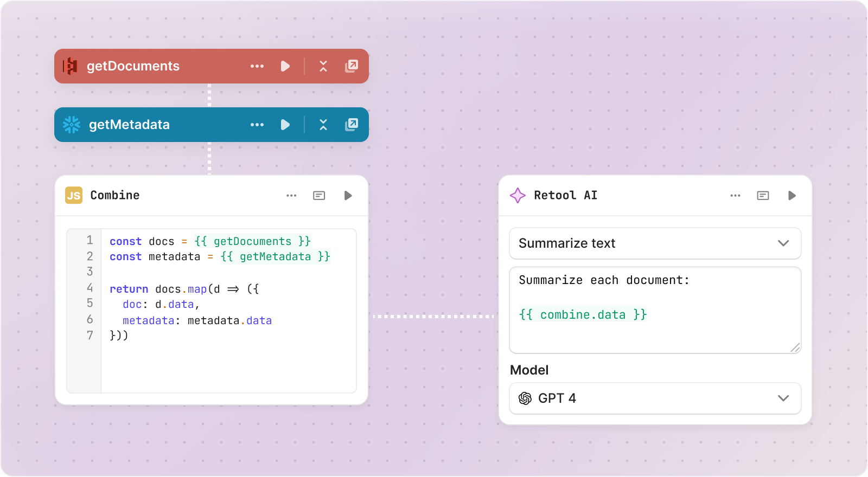Viewport: 868px width, 477px height.
Task: Open getDocuments in new window
Action: tap(352, 66)
